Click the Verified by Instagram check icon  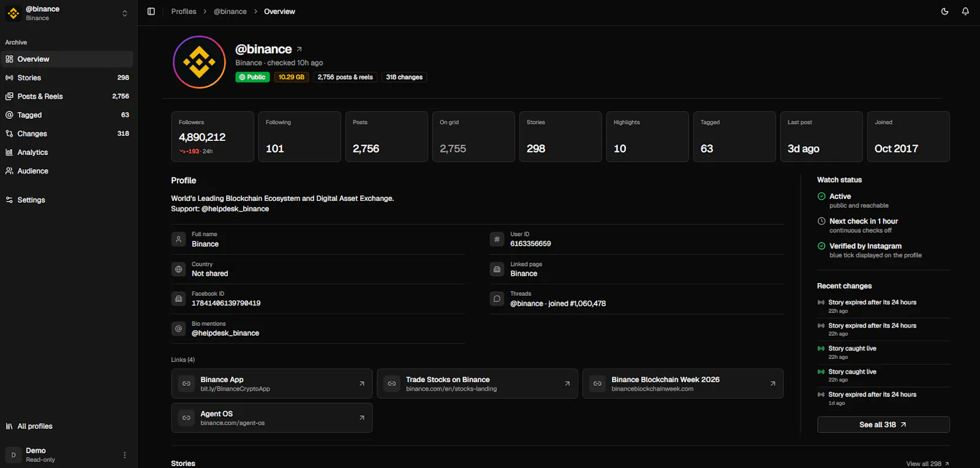point(821,246)
